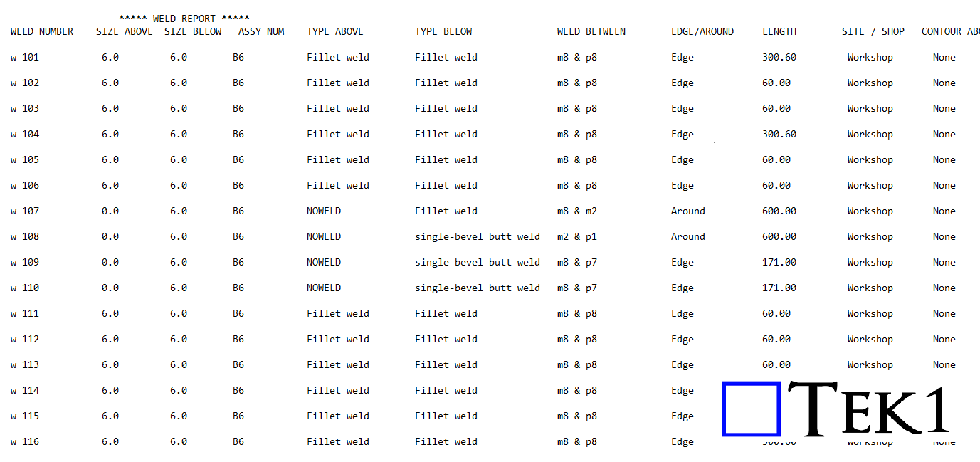Click weld number w 107 row label
The height and width of the screenshot is (462, 980).
(x=25, y=211)
